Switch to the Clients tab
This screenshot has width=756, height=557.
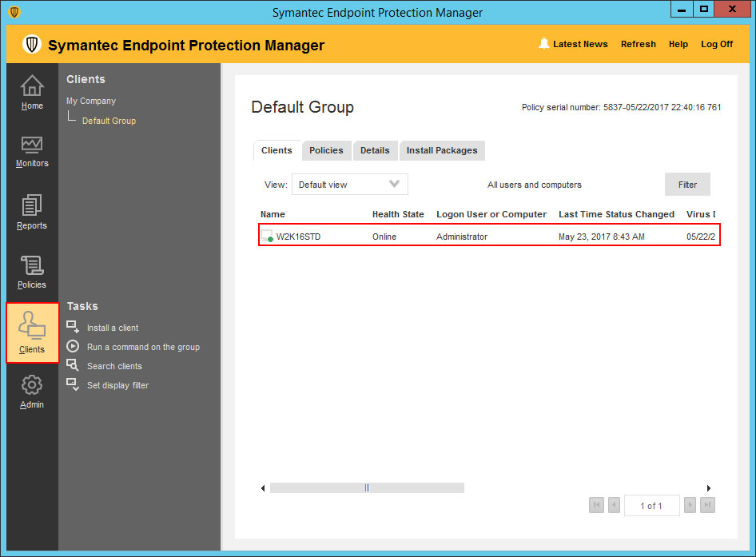277,150
